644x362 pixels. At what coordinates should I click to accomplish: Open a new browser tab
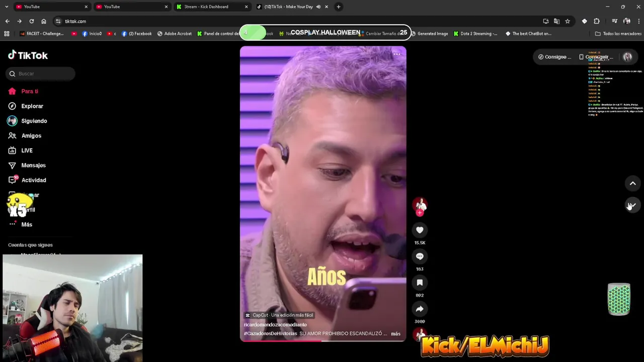point(339,7)
